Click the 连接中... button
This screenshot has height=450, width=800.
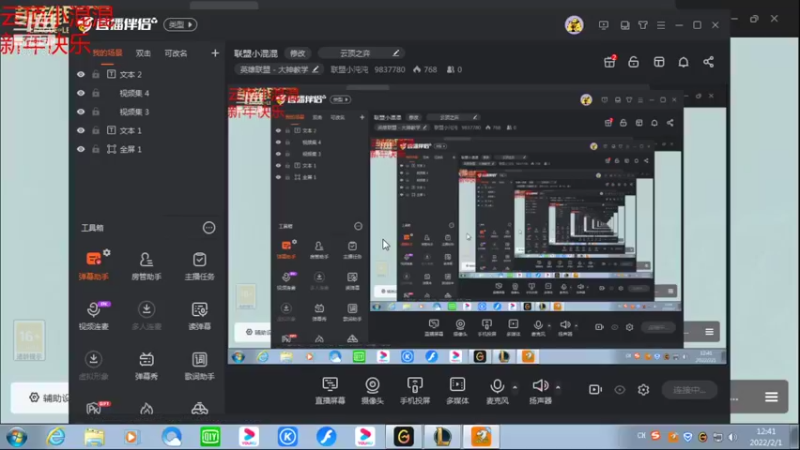coord(689,390)
